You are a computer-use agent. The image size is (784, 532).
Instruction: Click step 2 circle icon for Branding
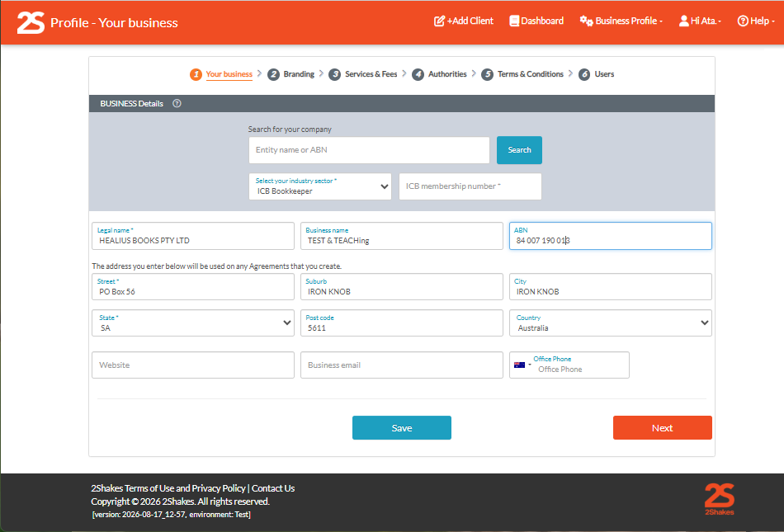point(273,74)
